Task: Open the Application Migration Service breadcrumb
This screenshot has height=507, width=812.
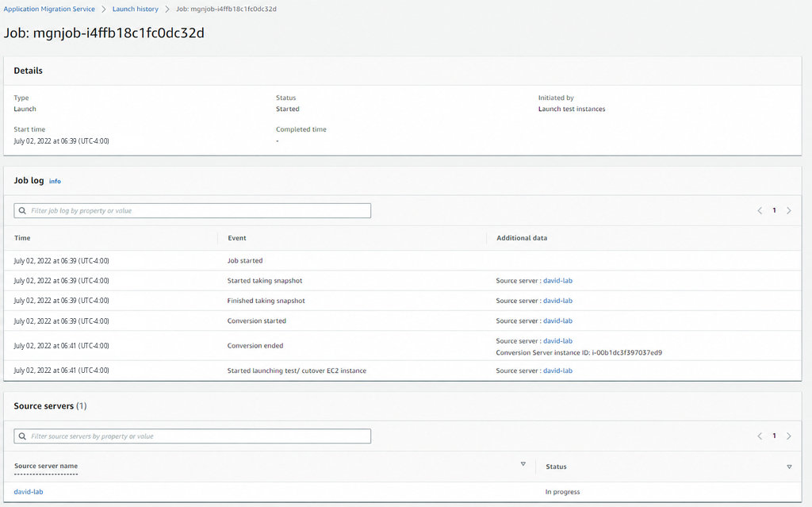Action: (x=49, y=9)
